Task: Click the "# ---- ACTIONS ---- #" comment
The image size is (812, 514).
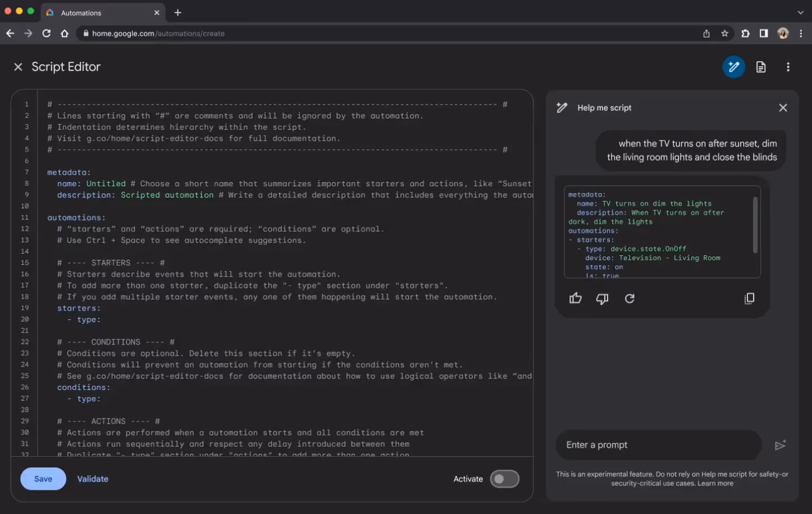Action: [x=108, y=421]
